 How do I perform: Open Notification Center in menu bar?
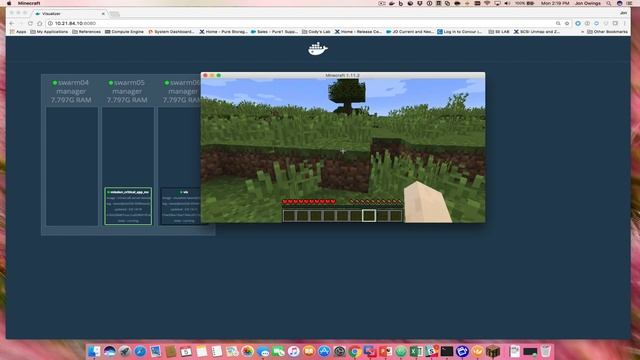629,3
